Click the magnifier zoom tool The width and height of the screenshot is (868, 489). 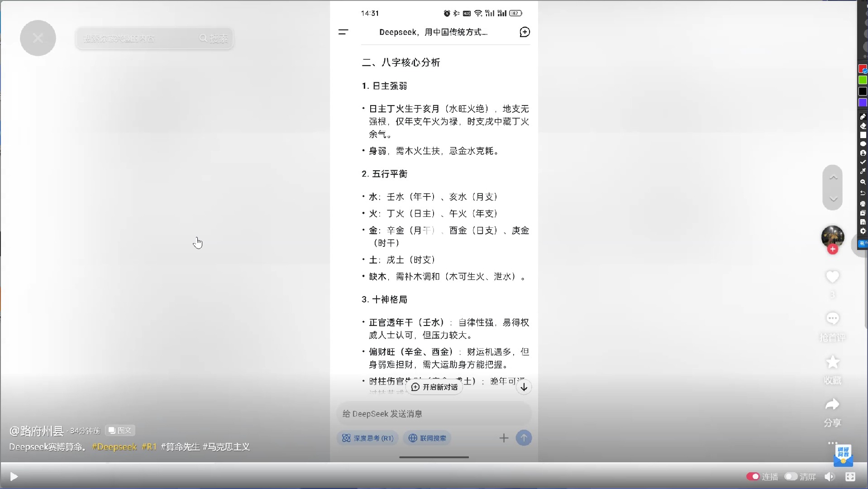tap(863, 182)
